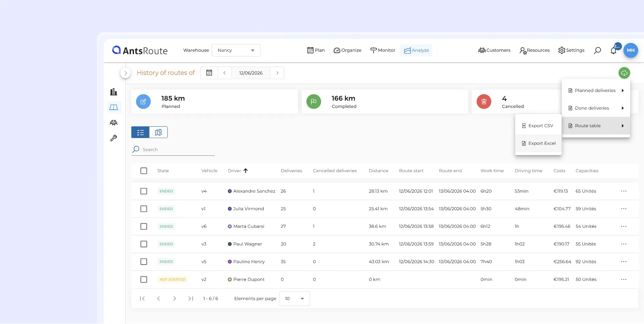This screenshot has width=644, height=324.
Task: Click the blue Planned km edit icon
Action: click(143, 102)
